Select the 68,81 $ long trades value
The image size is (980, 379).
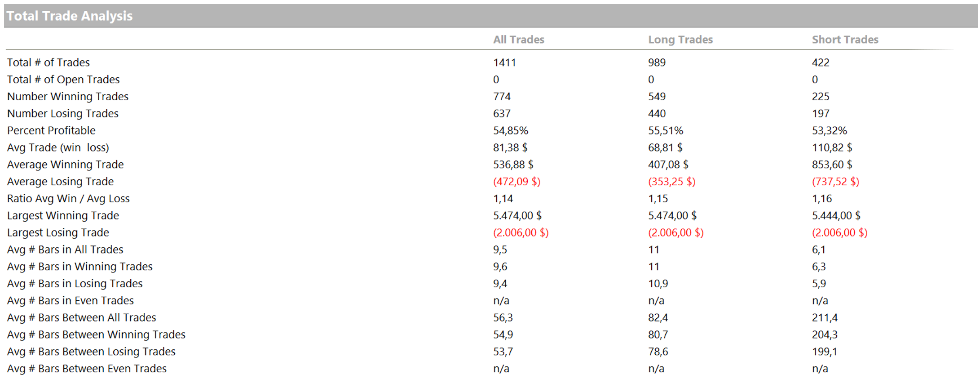665,147
